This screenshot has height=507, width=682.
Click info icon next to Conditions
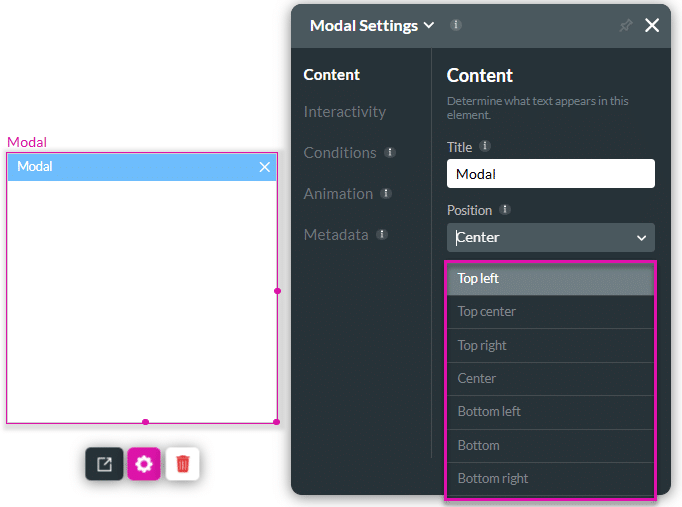pos(390,153)
